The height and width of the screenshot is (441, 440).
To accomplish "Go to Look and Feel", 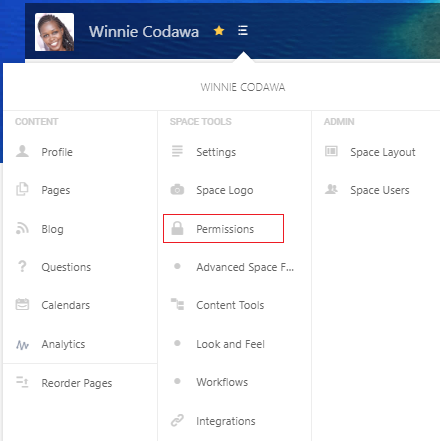I will [x=230, y=344].
